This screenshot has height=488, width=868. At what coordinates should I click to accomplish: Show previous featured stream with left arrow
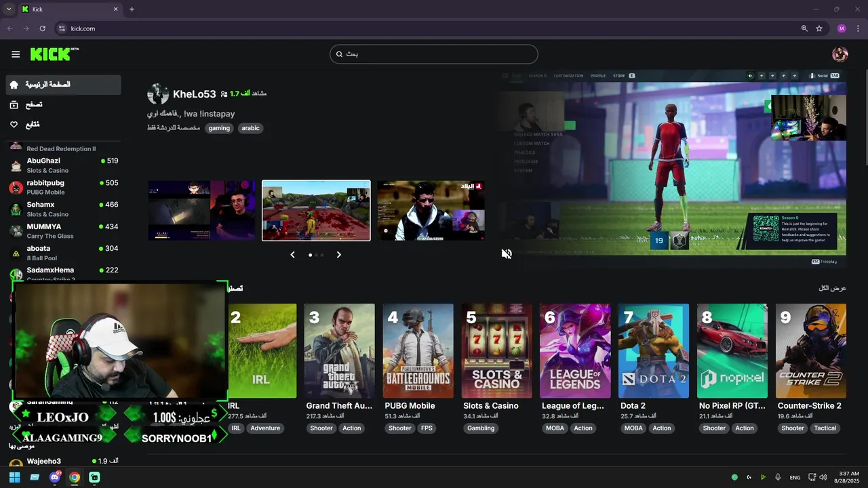(292, 255)
